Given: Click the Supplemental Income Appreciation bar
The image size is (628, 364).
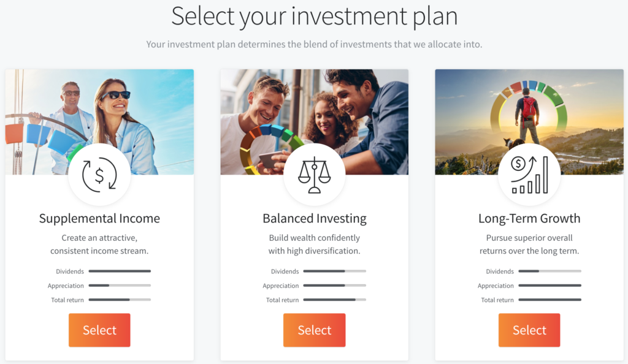Looking at the screenshot, I should point(120,286).
